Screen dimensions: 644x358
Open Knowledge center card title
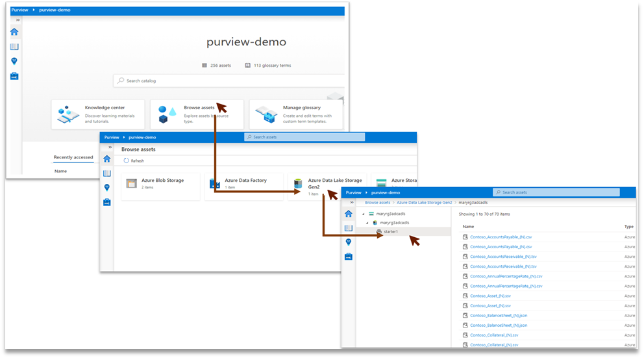[x=105, y=108]
